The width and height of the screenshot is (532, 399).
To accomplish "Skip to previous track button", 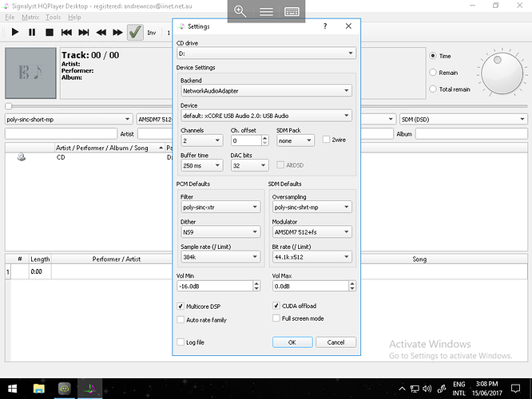I will (66, 32).
